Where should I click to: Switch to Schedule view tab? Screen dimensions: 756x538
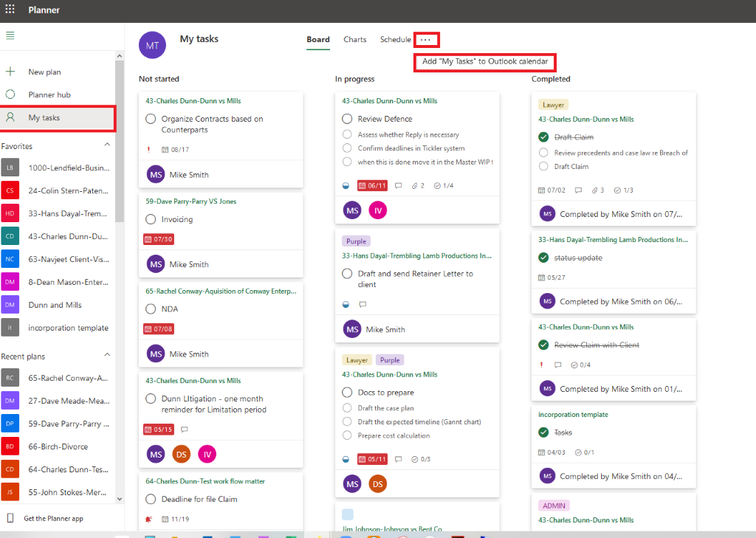pyautogui.click(x=396, y=40)
